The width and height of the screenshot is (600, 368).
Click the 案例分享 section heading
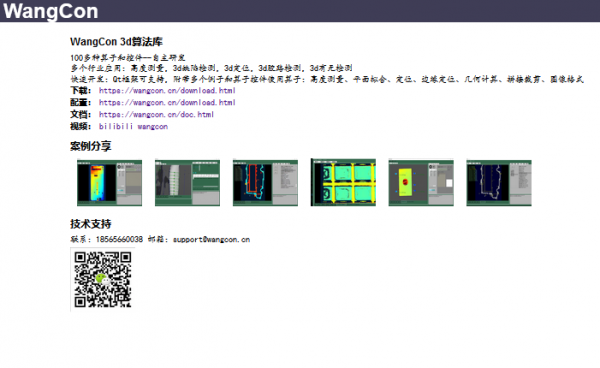[91, 146]
